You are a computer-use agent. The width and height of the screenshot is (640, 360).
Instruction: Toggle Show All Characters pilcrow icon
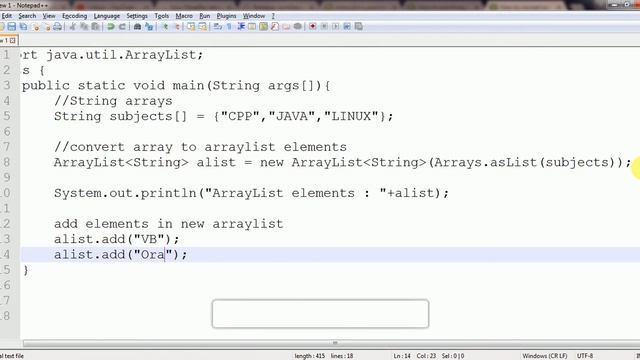point(229,27)
